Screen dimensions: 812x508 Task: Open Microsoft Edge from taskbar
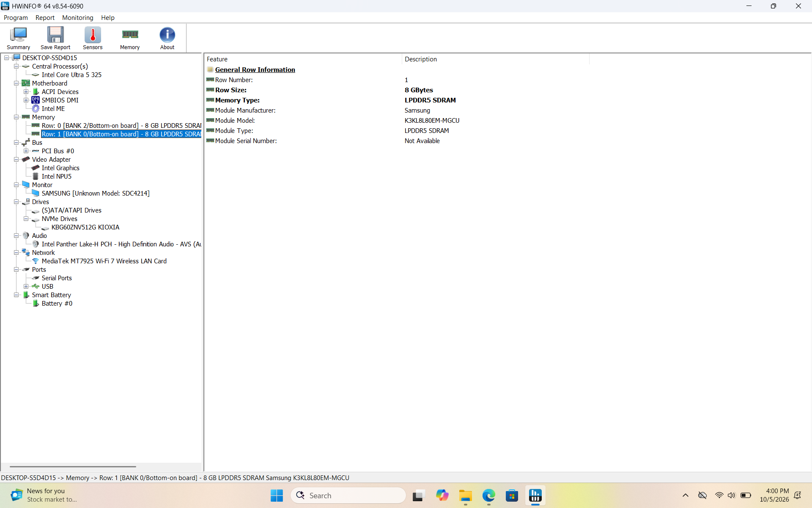pyautogui.click(x=488, y=495)
